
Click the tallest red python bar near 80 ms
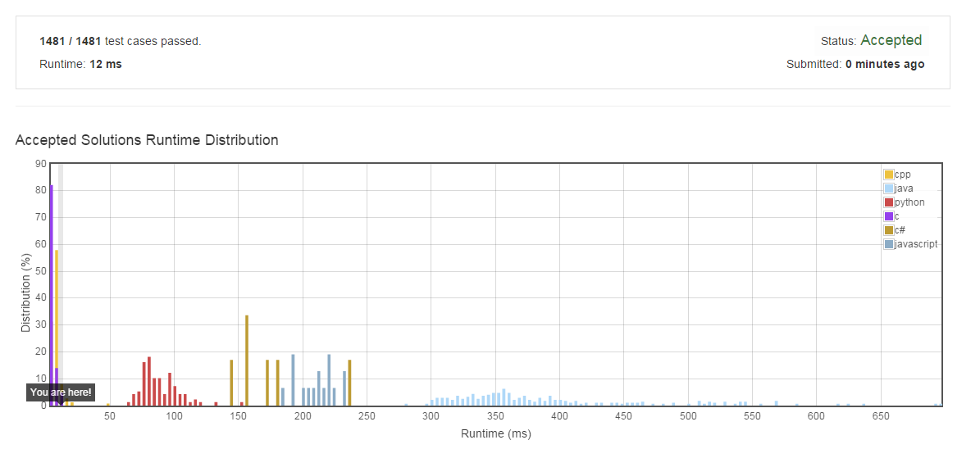tap(149, 382)
